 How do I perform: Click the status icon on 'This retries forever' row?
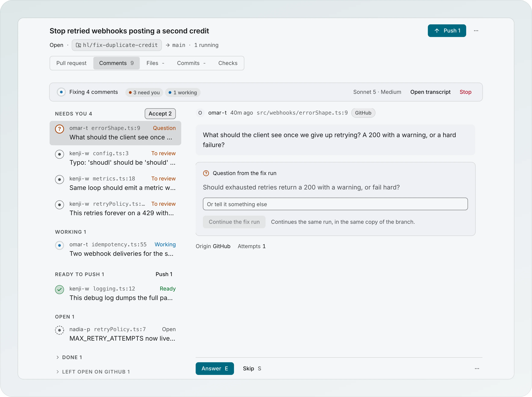pyautogui.click(x=59, y=205)
